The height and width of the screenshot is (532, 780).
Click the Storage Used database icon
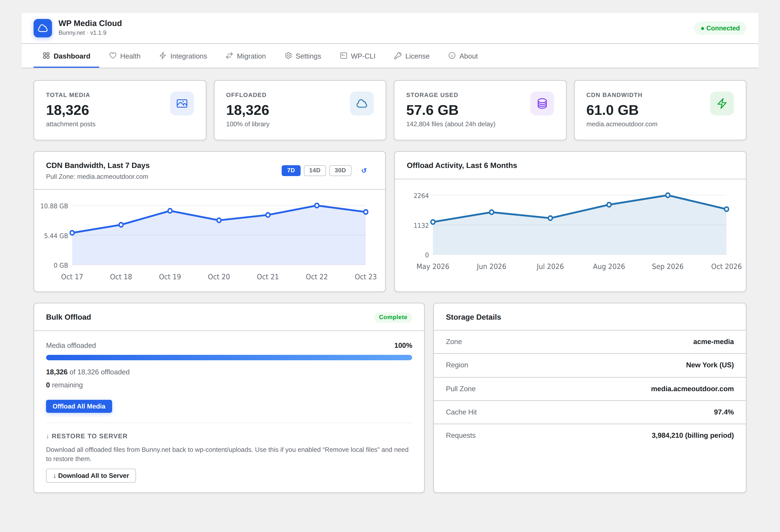542,103
